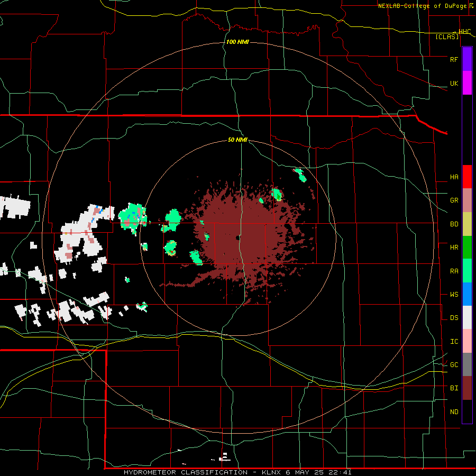Click the UK legend label

454,84
